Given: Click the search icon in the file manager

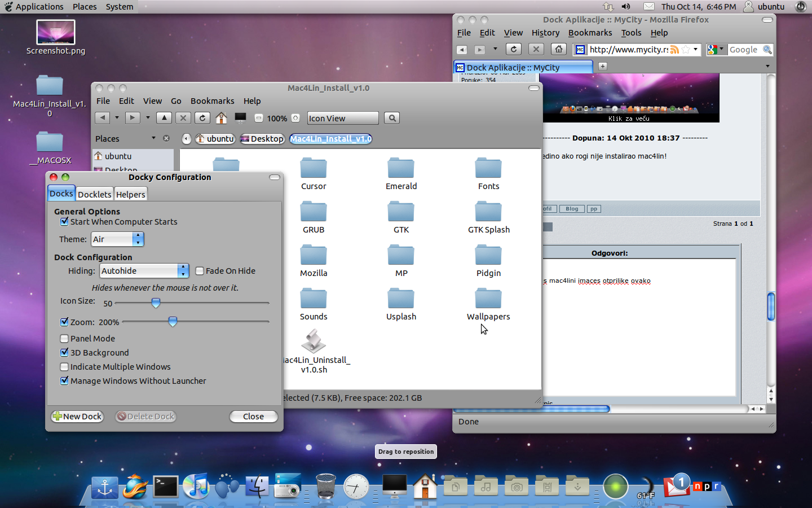Looking at the screenshot, I should (392, 118).
